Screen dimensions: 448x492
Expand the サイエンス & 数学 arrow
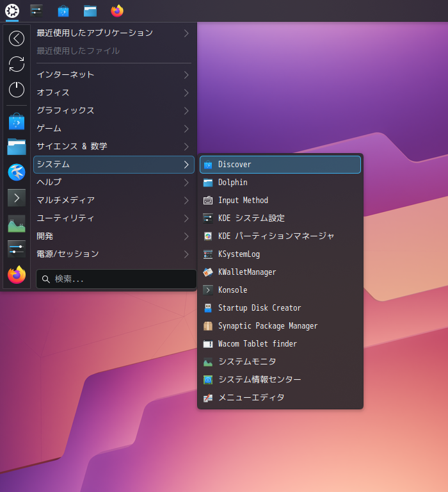click(x=186, y=146)
